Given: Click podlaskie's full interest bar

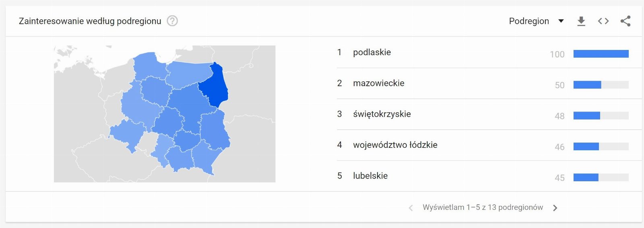Looking at the screenshot, I should (x=601, y=54).
